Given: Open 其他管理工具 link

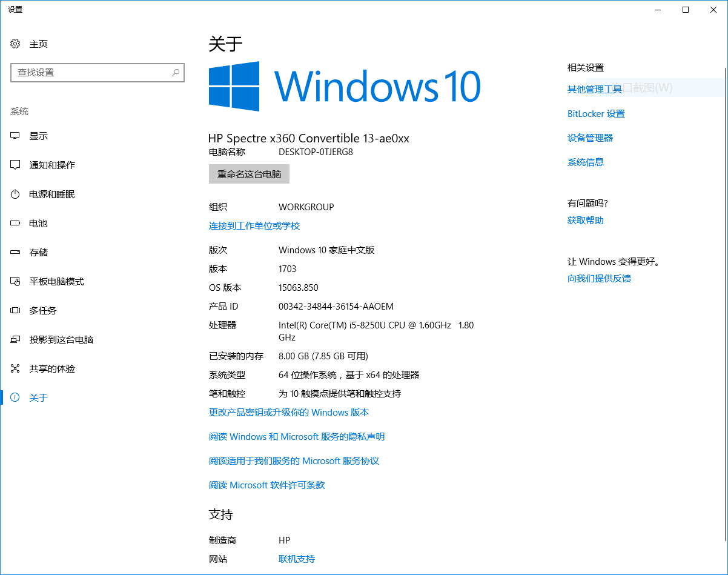Looking at the screenshot, I should (595, 89).
